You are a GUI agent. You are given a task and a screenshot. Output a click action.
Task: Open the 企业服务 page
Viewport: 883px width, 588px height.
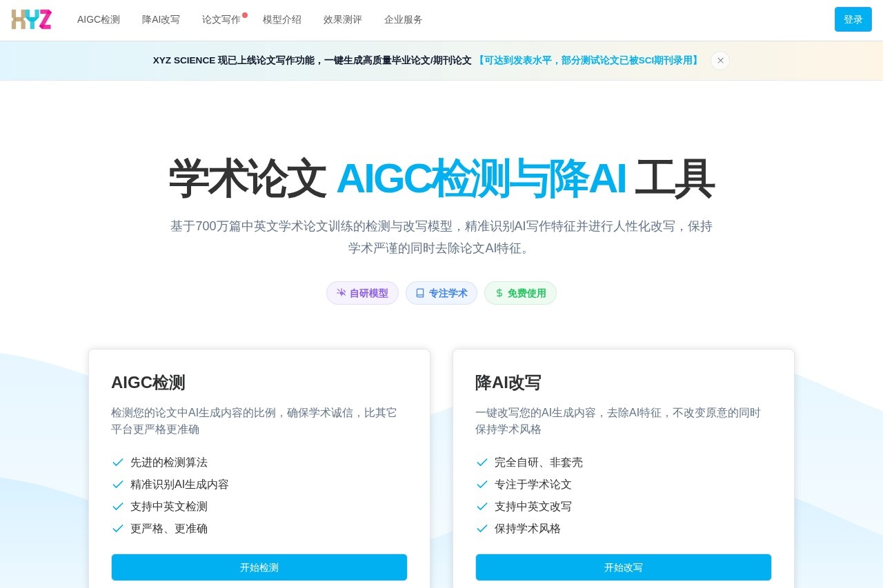[404, 19]
